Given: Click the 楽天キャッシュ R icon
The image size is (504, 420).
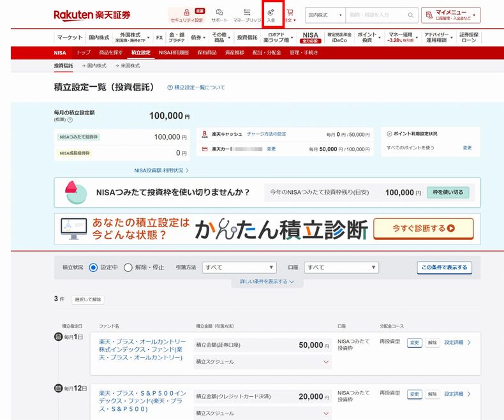Looking at the screenshot, I should pyautogui.click(x=204, y=134).
